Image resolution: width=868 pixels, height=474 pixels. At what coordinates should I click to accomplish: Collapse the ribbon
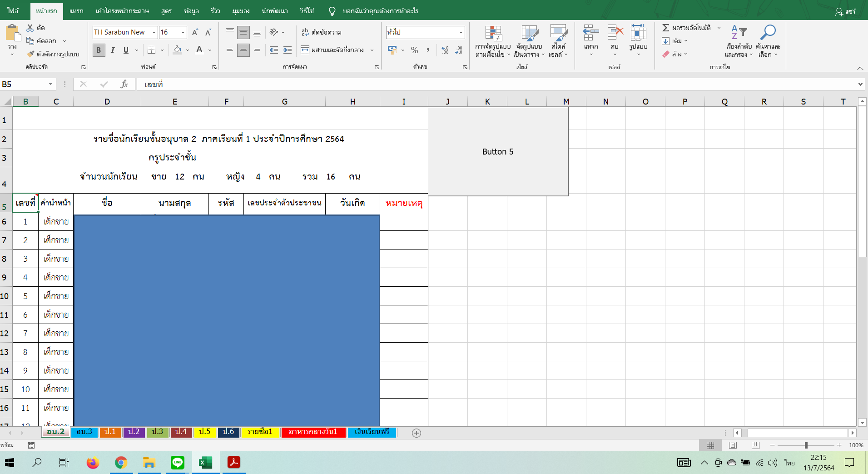(x=860, y=68)
